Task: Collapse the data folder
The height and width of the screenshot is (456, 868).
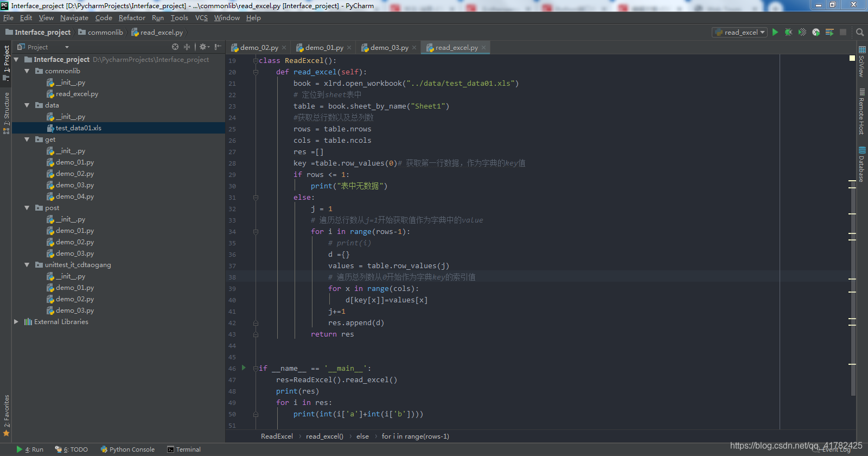Action: click(x=27, y=105)
